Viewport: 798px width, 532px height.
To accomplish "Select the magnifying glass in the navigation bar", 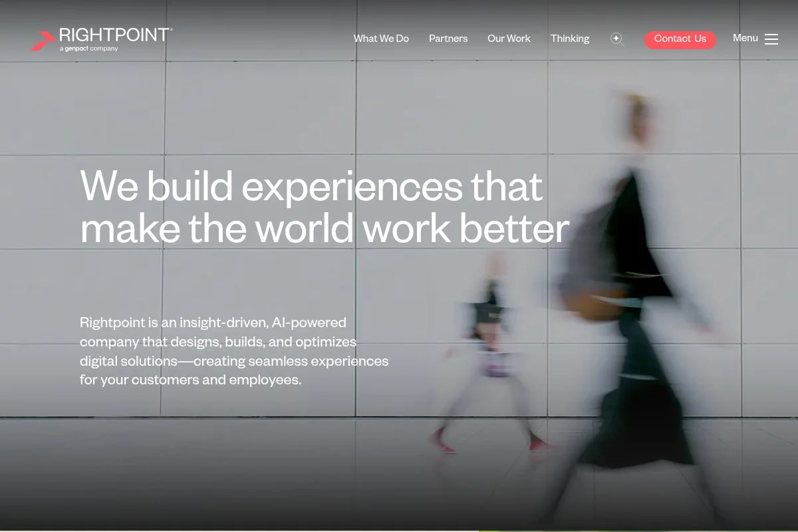I will pyautogui.click(x=617, y=39).
